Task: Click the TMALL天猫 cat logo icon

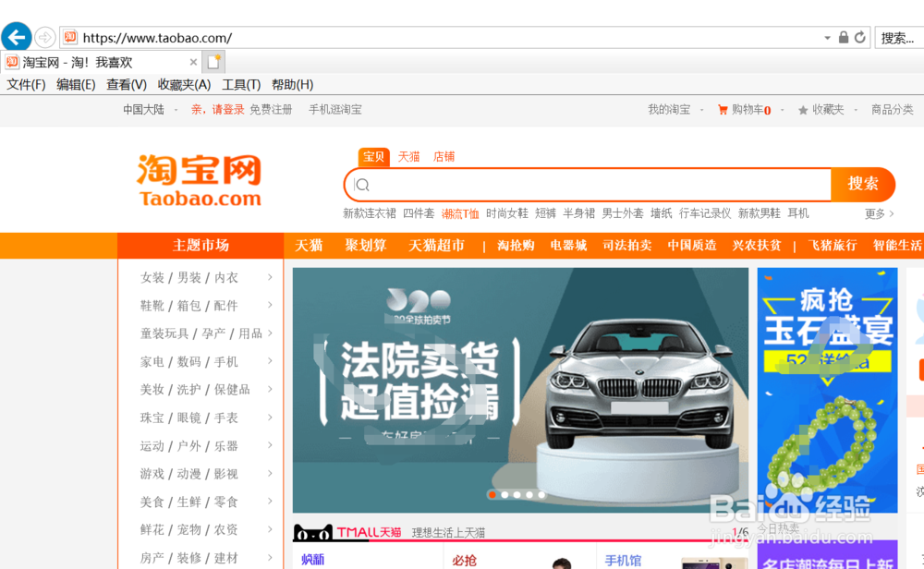Action: click(x=313, y=532)
